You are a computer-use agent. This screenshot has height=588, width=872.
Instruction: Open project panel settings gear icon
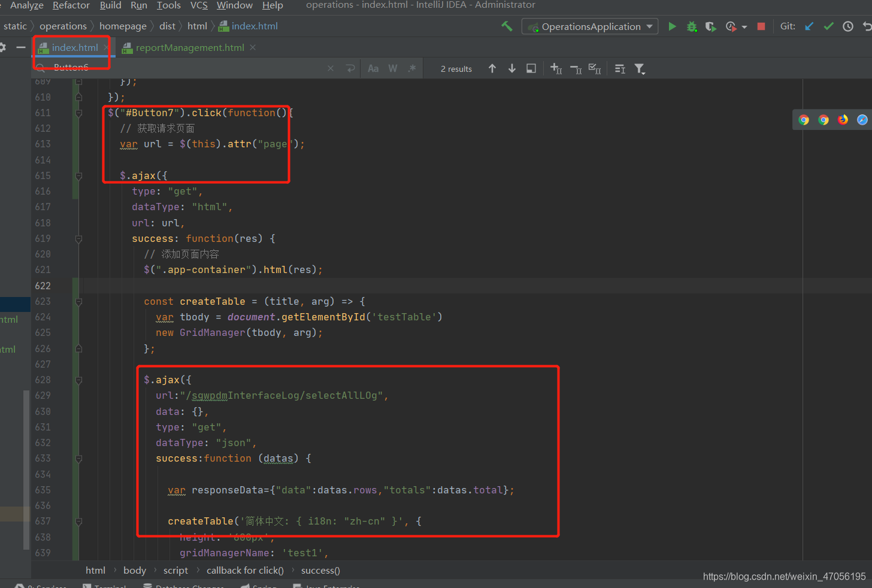2,47
